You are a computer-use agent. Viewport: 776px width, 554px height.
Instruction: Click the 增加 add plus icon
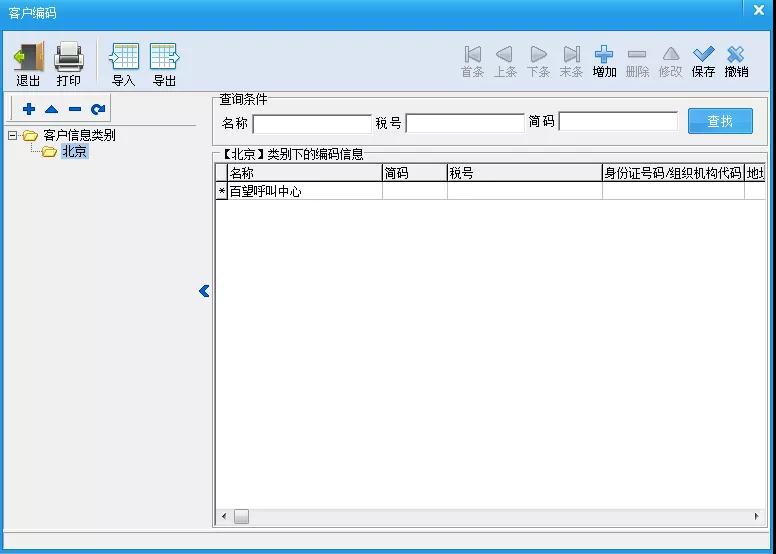pos(604,54)
